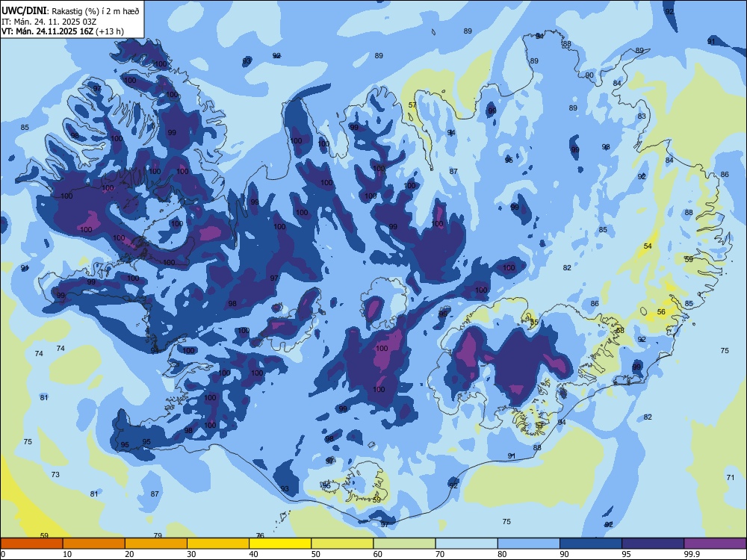
Task: Click the legend tick label '60'
Action: coord(378,554)
